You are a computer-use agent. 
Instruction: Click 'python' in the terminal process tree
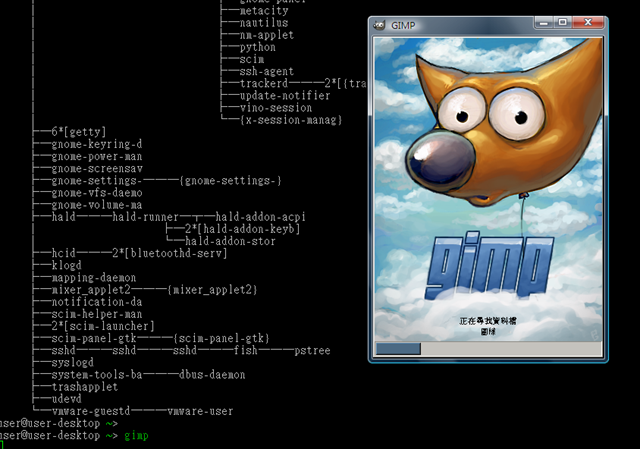point(258,47)
